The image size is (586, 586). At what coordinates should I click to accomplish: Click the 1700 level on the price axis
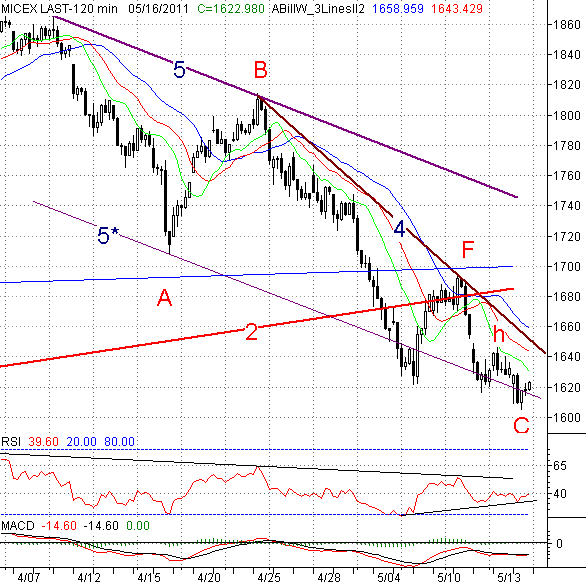point(567,266)
